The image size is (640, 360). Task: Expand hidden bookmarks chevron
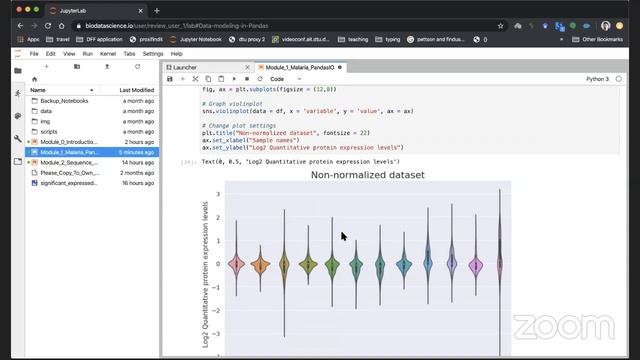pyautogui.click(x=561, y=40)
